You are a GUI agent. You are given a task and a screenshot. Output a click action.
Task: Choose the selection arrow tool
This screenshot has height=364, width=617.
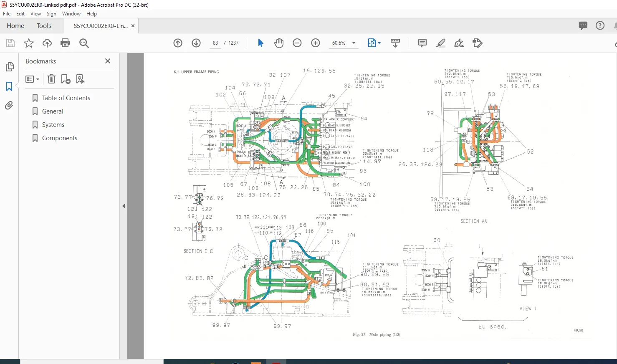coord(260,43)
